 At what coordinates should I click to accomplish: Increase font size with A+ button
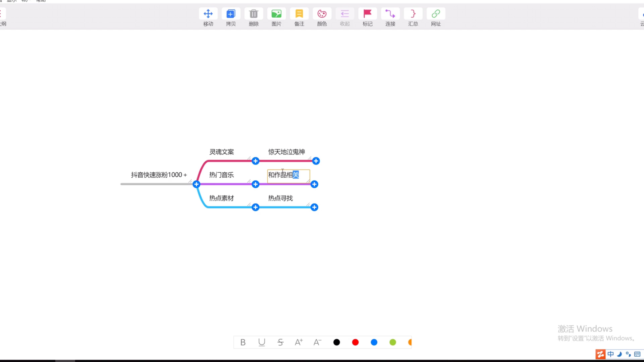(x=299, y=342)
